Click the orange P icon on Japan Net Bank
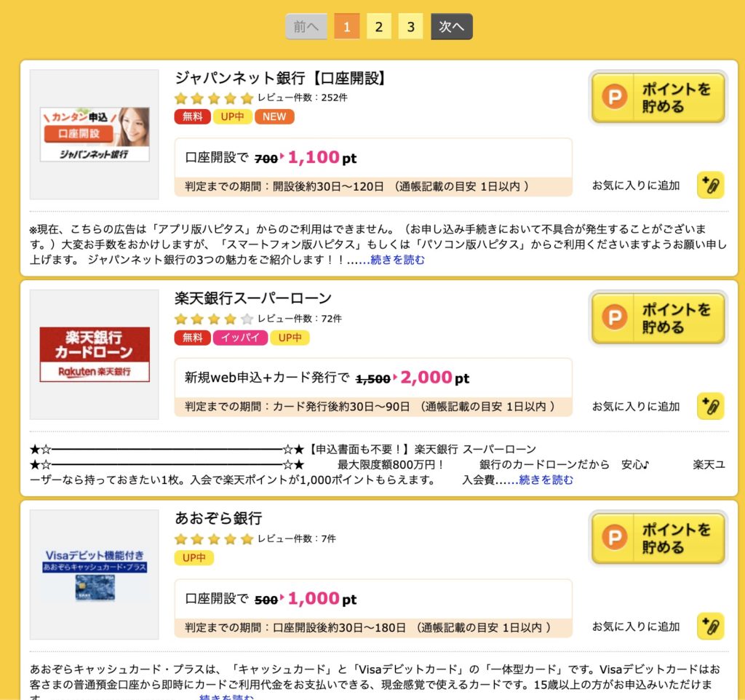 614,97
